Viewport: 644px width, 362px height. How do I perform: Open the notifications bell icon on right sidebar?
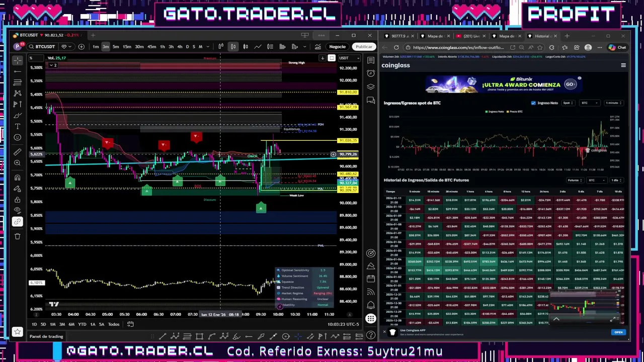coord(371,305)
